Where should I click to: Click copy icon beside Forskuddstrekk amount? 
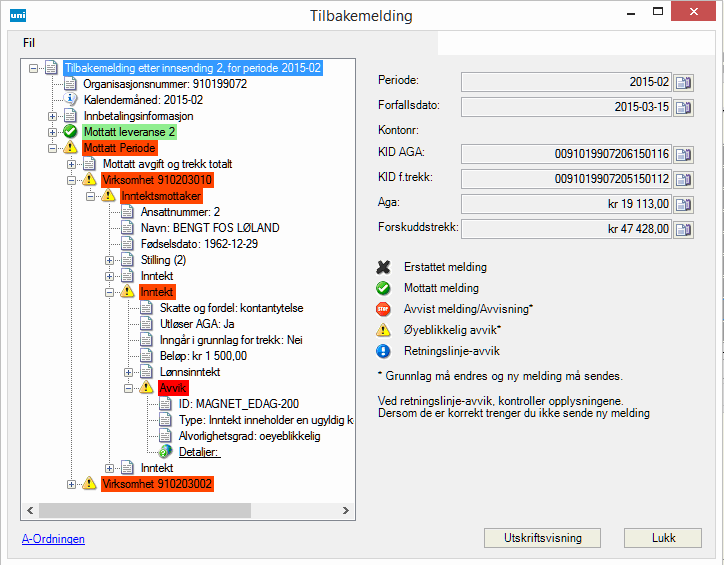[x=683, y=229]
